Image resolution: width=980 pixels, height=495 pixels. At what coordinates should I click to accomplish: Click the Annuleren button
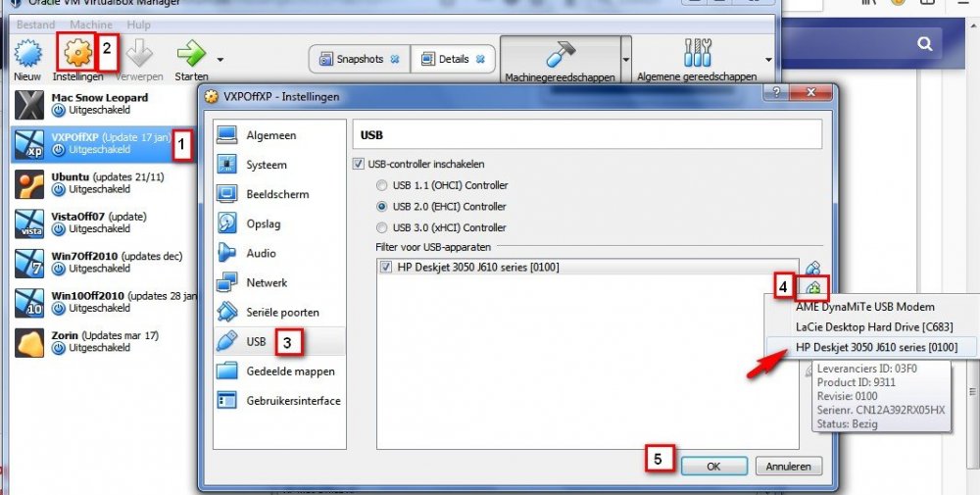click(x=789, y=467)
